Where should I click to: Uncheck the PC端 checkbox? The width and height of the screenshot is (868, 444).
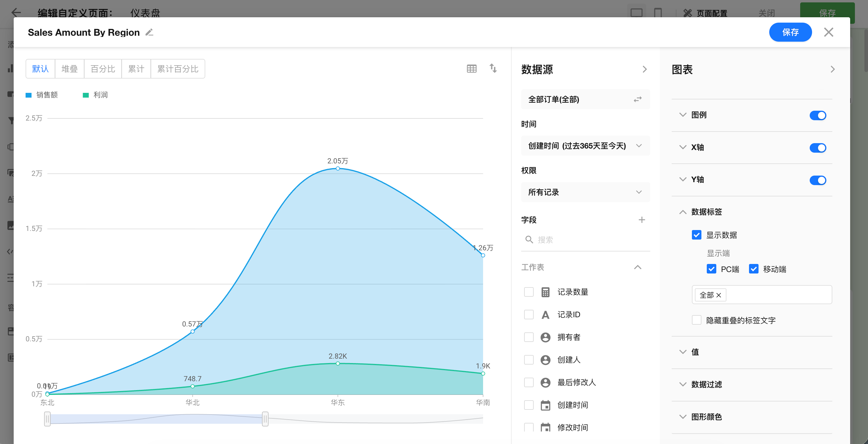(x=711, y=269)
